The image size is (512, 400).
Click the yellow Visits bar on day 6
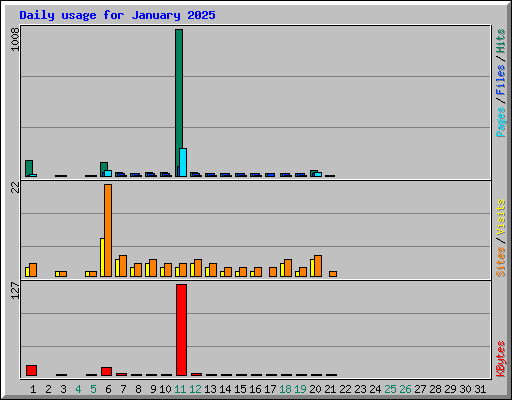102,257
